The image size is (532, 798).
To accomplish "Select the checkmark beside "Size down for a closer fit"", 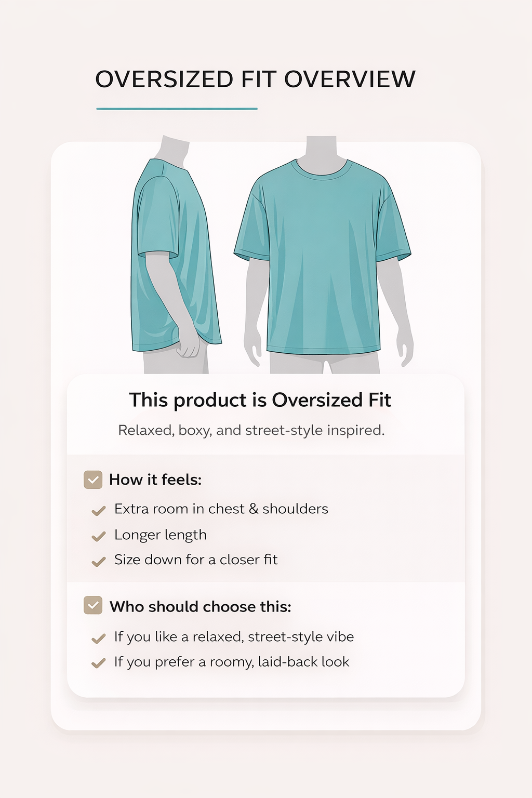I will [x=98, y=562].
